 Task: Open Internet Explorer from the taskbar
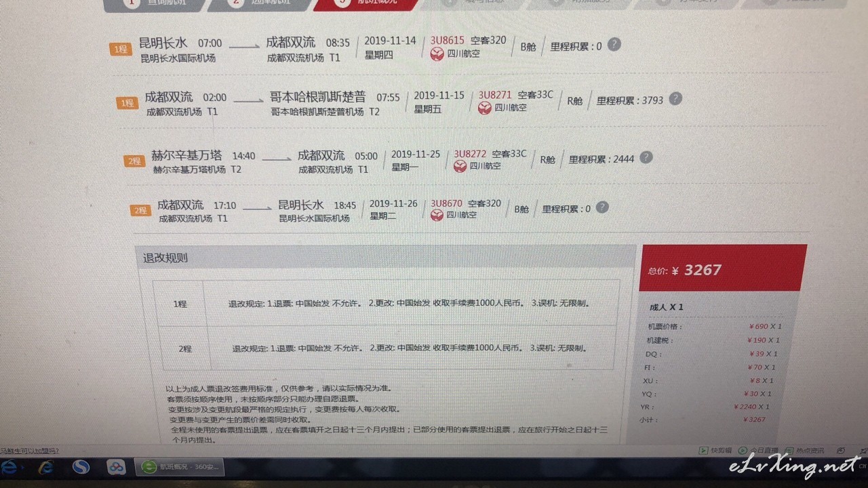pyautogui.click(x=47, y=467)
